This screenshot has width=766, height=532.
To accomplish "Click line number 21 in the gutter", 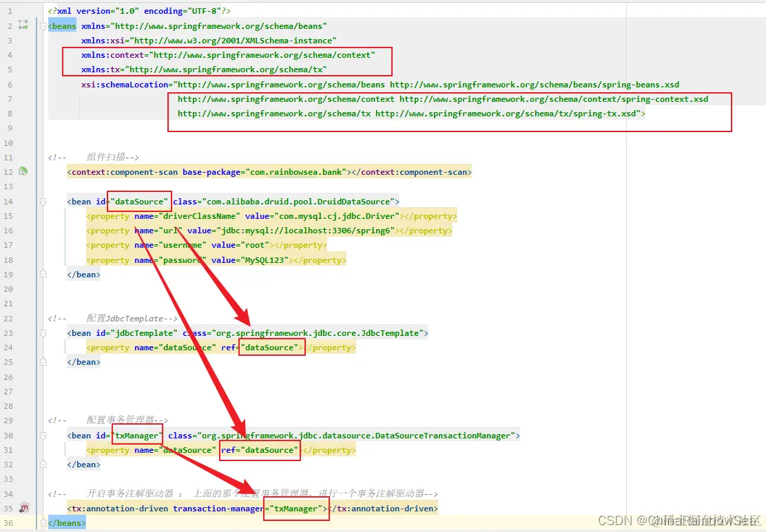I will click(8, 304).
